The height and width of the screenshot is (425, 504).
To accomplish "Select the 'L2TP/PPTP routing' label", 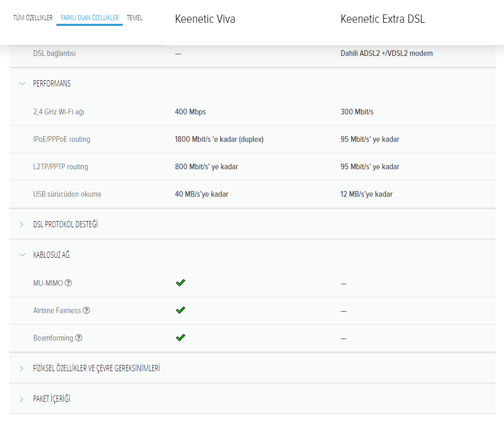I will [61, 167].
